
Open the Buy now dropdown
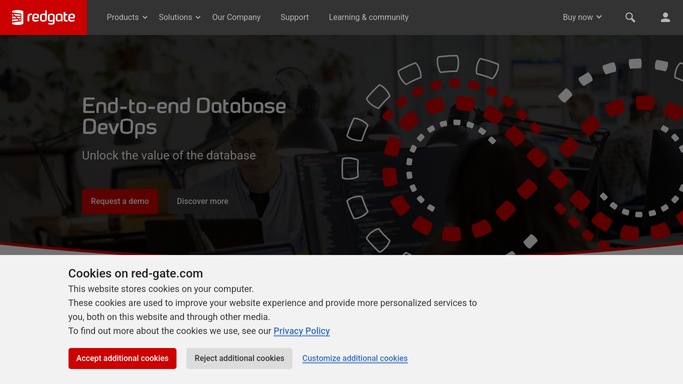(x=582, y=17)
